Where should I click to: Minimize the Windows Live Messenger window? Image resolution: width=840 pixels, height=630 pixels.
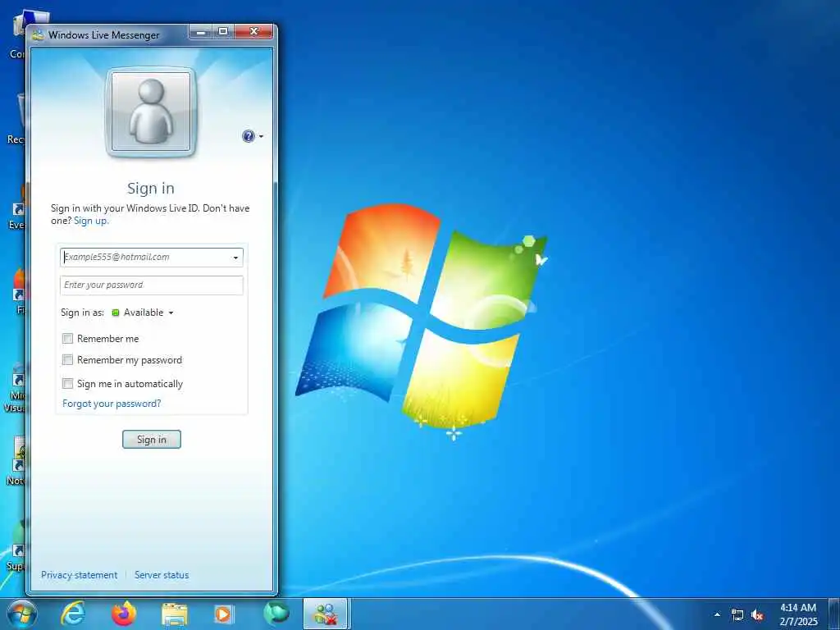[x=201, y=32]
